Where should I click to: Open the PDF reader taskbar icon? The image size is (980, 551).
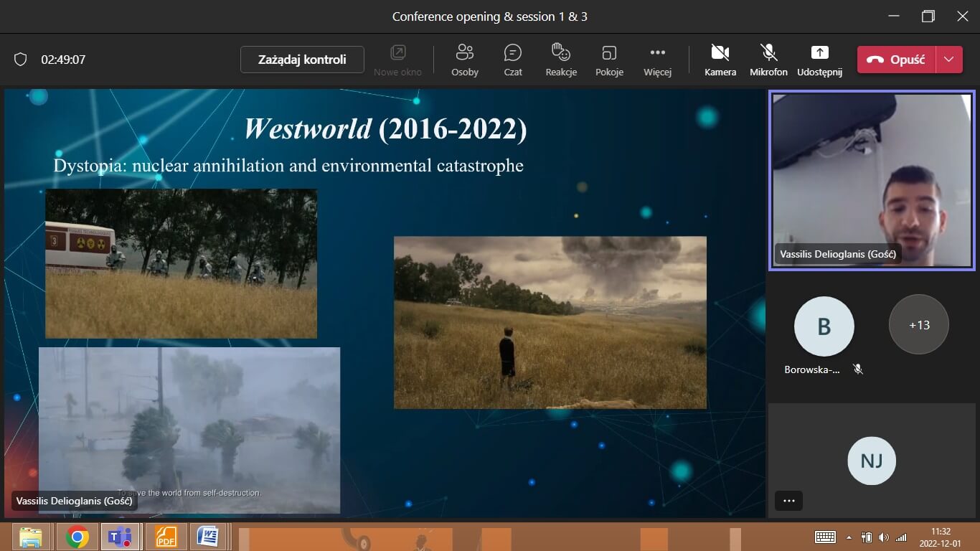click(x=166, y=537)
